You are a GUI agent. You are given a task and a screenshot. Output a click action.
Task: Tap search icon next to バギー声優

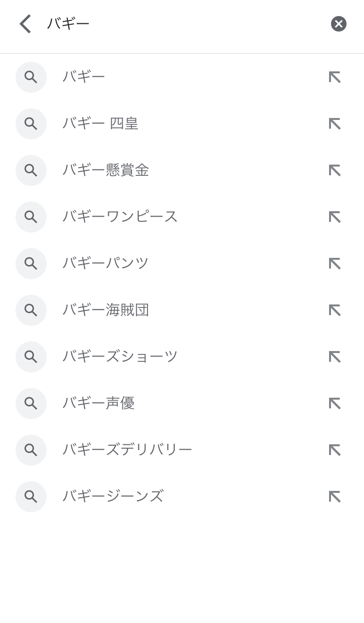click(x=31, y=404)
